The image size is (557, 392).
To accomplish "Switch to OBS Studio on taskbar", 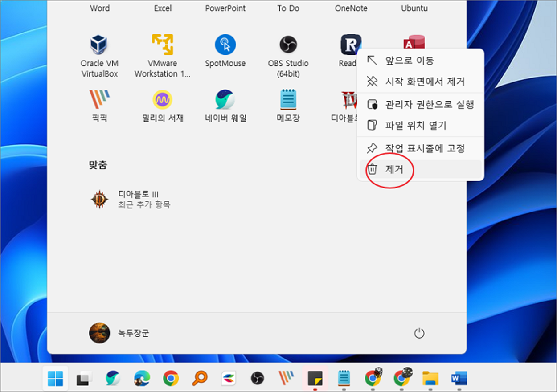I will point(257,379).
